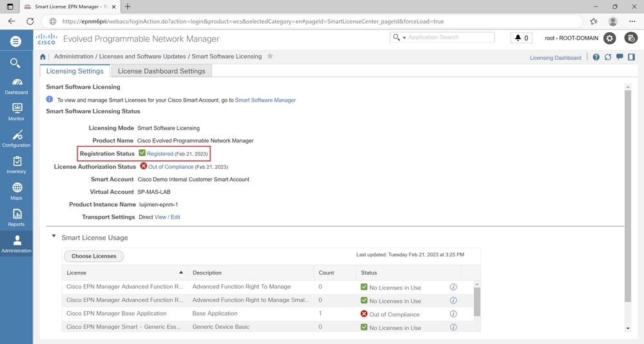Click the home breadcrumb icon
The width and height of the screenshot is (644, 344).
click(43, 57)
